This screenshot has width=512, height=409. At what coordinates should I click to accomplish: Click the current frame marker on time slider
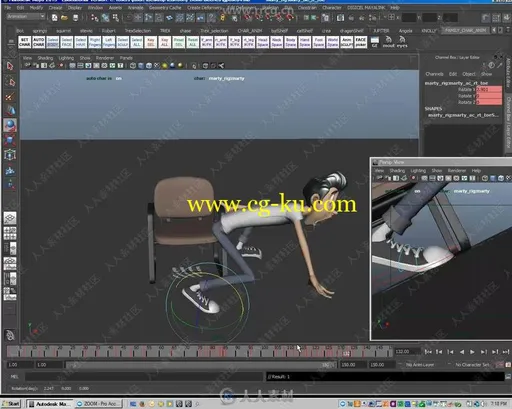coord(346,352)
